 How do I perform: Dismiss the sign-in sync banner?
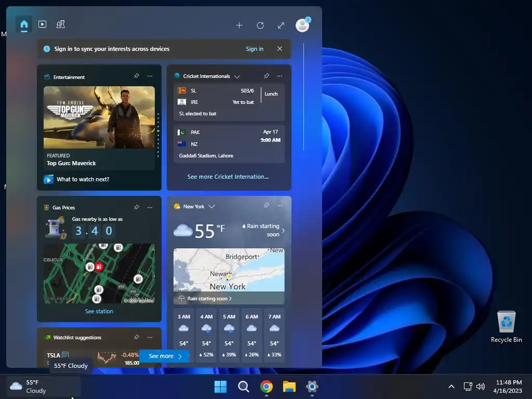click(280, 49)
